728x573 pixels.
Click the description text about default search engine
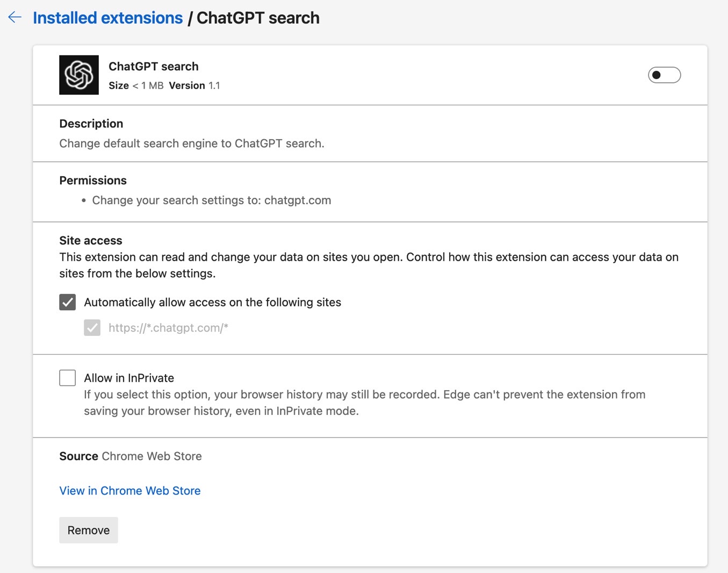pyautogui.click(x=192, y=144)
